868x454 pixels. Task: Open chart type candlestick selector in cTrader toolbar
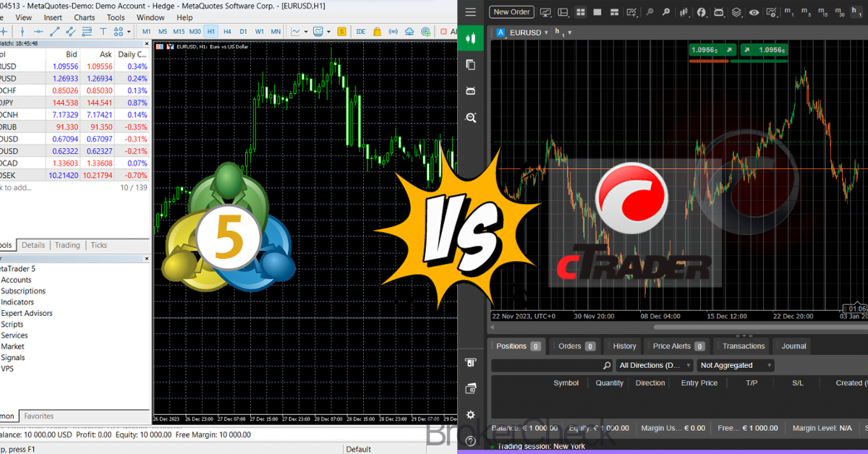click(x=684, y=12)
